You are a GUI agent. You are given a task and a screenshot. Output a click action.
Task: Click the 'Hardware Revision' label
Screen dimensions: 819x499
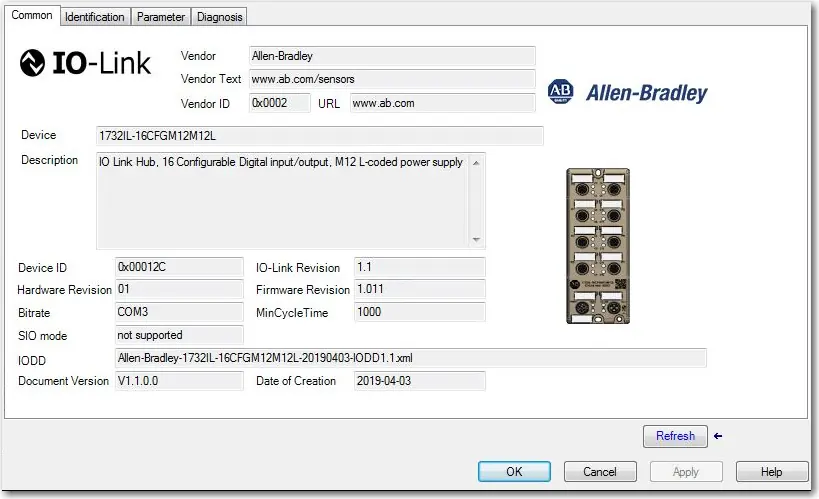click(x=64, y=290)
